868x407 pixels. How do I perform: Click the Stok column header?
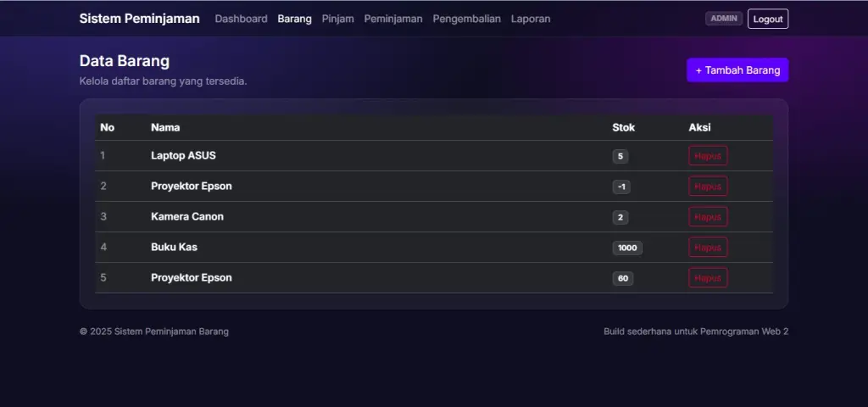[x=623, y=128]
